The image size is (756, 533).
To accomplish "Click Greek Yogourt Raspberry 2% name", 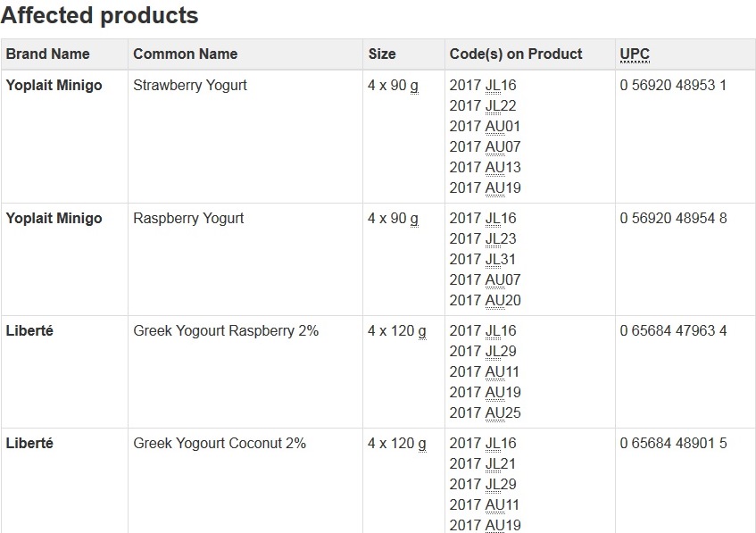I will (226, 331).
